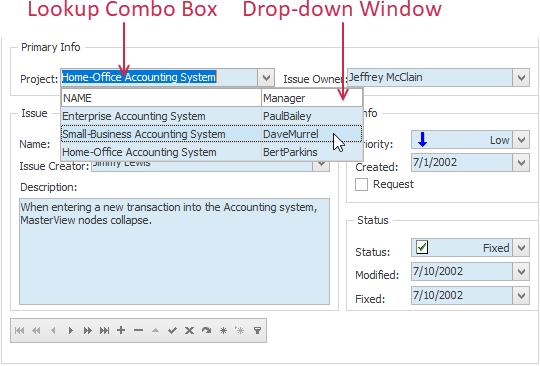Refresh data with curved arrow icon
The height and width of the screenshot is (366, 540).
(x=206, y=331)
